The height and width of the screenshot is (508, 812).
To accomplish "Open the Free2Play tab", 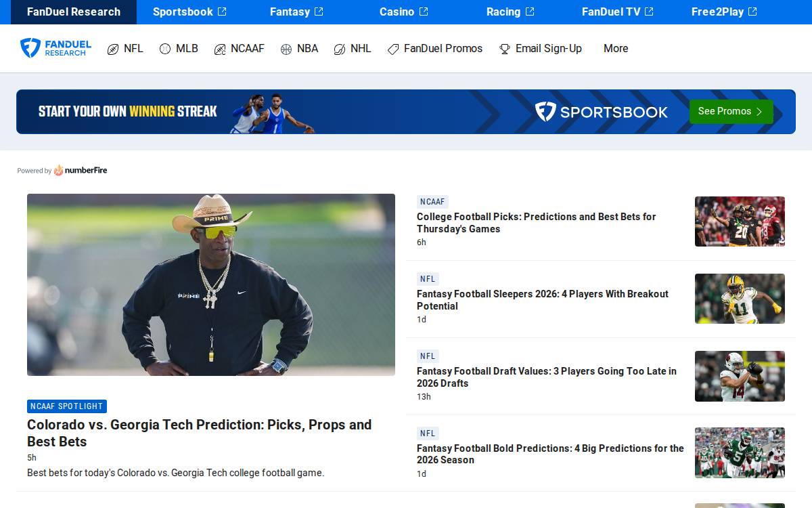I will point(724,12).
